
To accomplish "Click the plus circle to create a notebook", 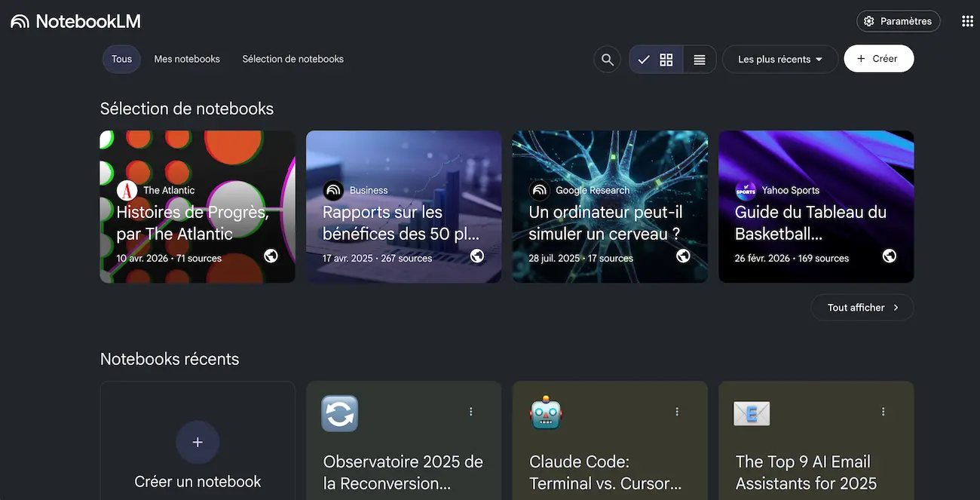I will point(198,442).
